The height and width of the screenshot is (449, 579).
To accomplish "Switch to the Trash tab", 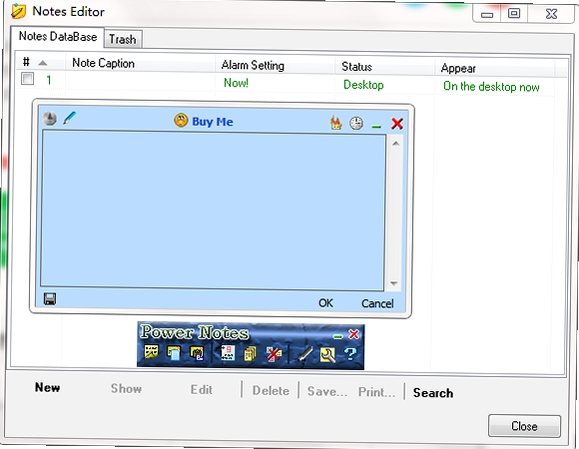I will coord(123,39).
